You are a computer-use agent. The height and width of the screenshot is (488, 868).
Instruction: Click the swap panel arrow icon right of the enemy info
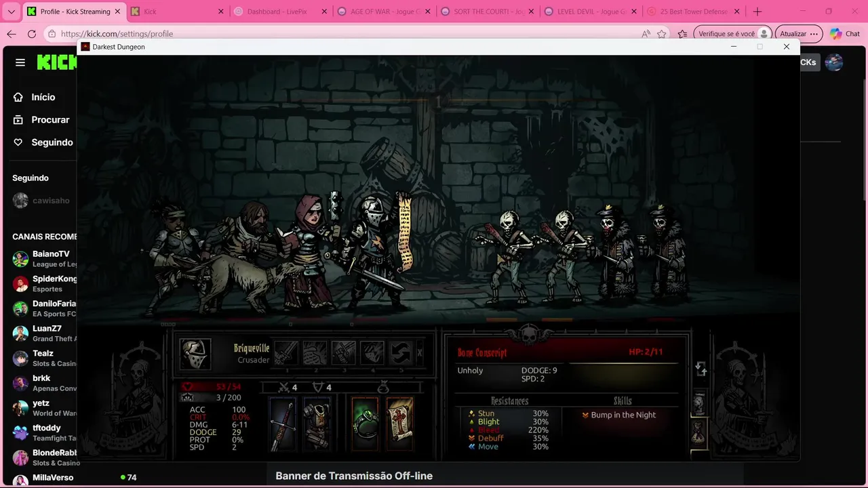[x=701, y=369]
